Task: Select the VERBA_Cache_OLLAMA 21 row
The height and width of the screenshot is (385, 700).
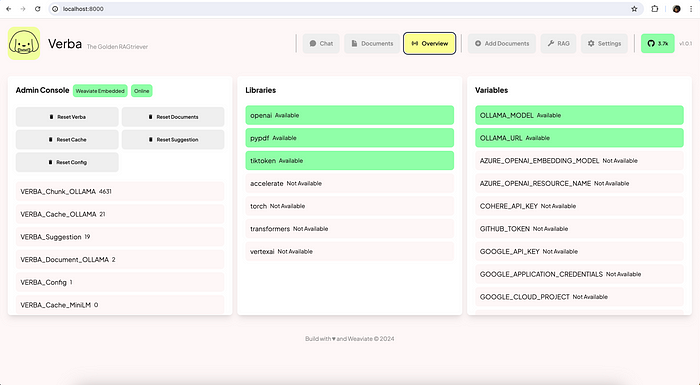Action: [120, 214]
